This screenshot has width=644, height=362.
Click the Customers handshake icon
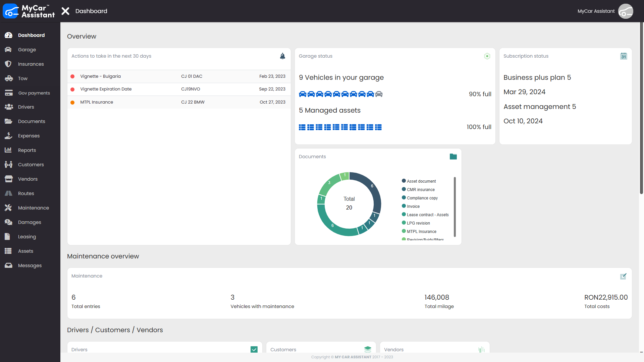pyautogui.click(x=8, y=165)
